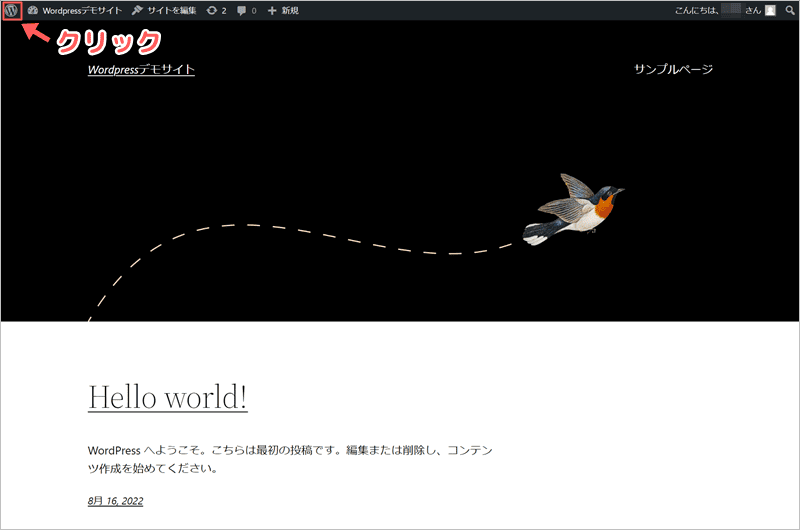Image resolution: width=800 pixels, height=530 pixels.
Task: Click the dashboard gauge icon beside site name
Action: coord(33,10)
